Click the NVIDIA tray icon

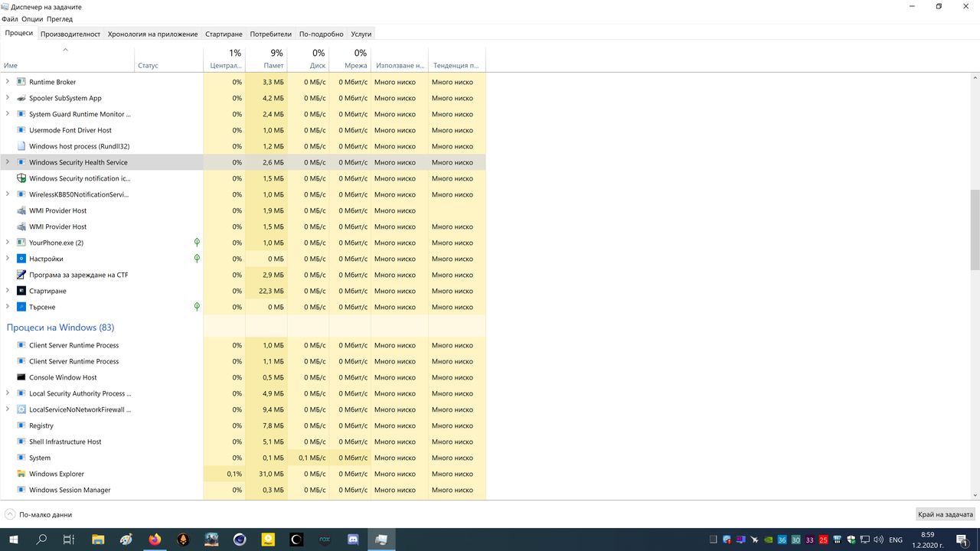(769, 540)
